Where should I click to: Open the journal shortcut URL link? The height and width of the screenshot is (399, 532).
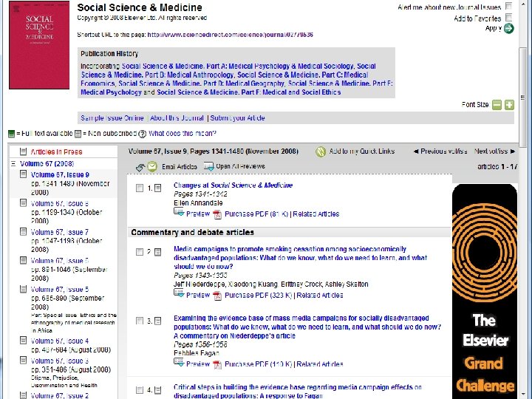[x=230, y=35]
